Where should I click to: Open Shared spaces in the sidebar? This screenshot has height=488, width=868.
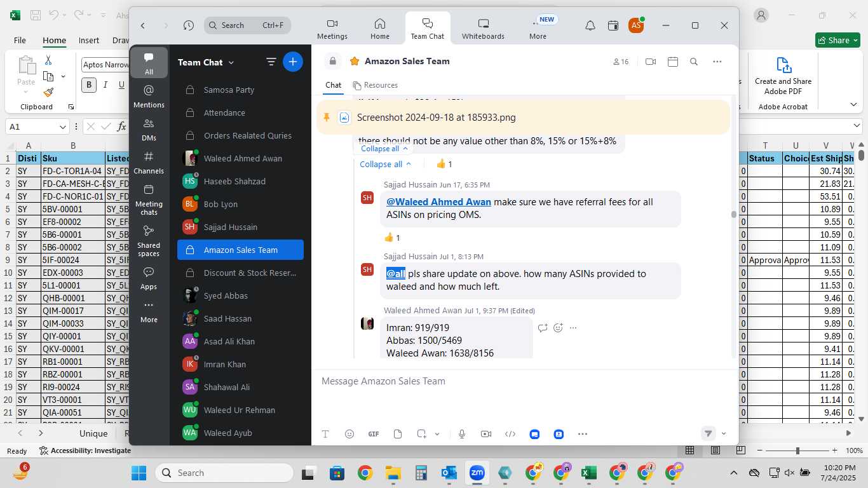149,241
